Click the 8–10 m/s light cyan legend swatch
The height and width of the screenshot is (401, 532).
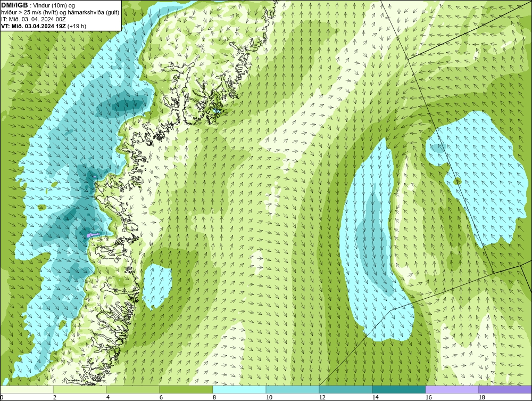pyautogui.click(x=239, y=389)
